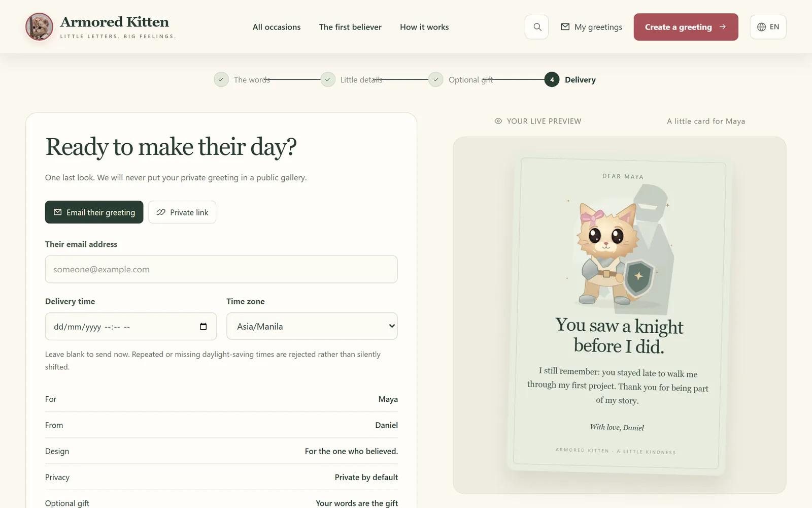Click "A little card for Maya" caption
812x508 pixels.
point(706,121)
